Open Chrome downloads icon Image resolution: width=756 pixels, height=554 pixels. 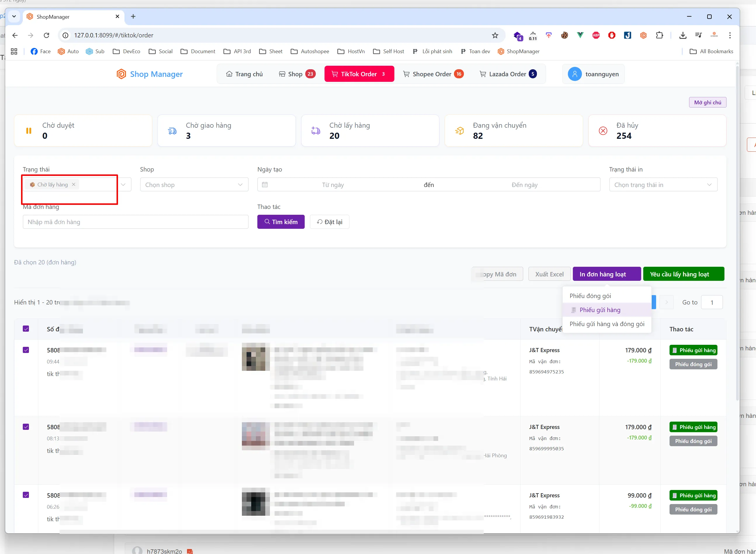coord(683,35)
